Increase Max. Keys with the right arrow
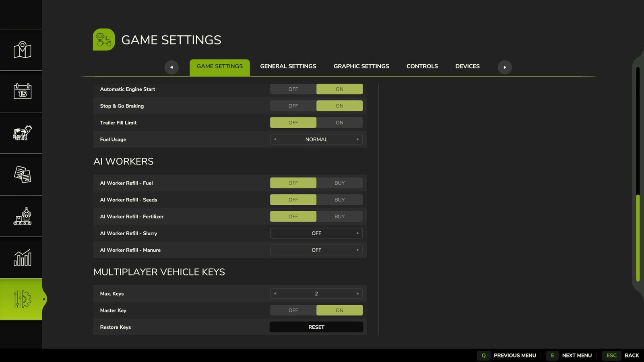This screenshot has width=644, height=362. [x=357, y=293]
